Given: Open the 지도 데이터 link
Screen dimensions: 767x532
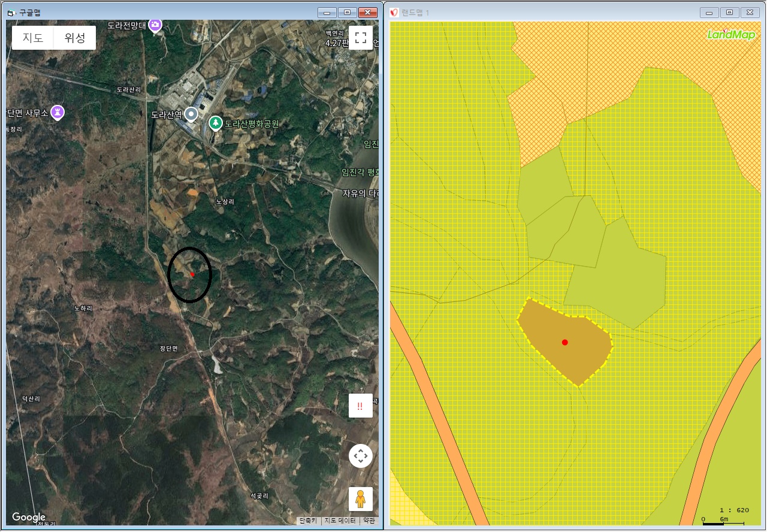Looking at the screenshot, I should coord(340,521).
